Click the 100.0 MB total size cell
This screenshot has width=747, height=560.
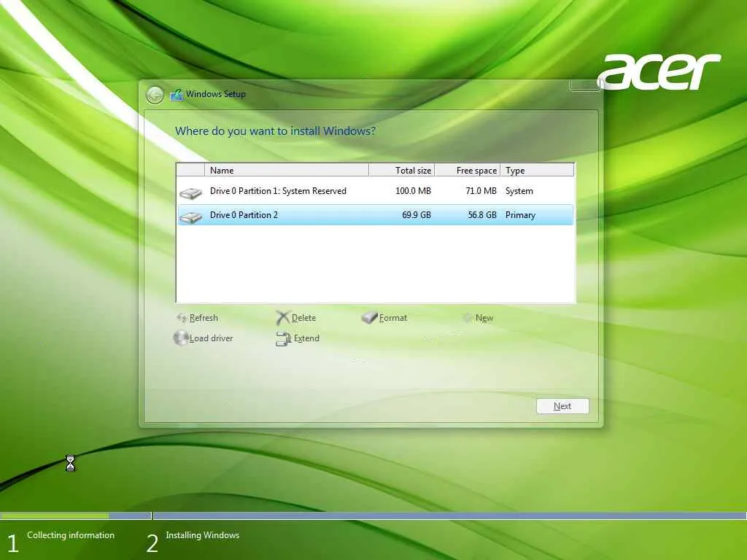tap(413, 191)
